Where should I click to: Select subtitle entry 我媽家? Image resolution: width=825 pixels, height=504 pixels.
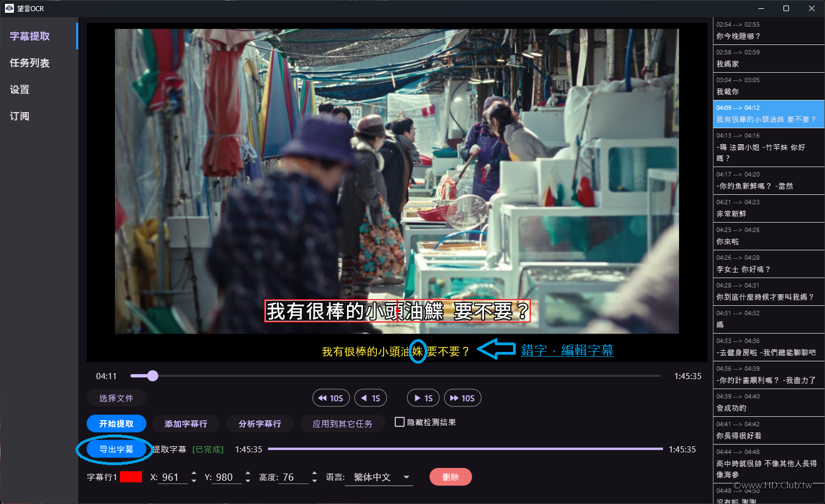pyautogui.click(x=769, y=58)
